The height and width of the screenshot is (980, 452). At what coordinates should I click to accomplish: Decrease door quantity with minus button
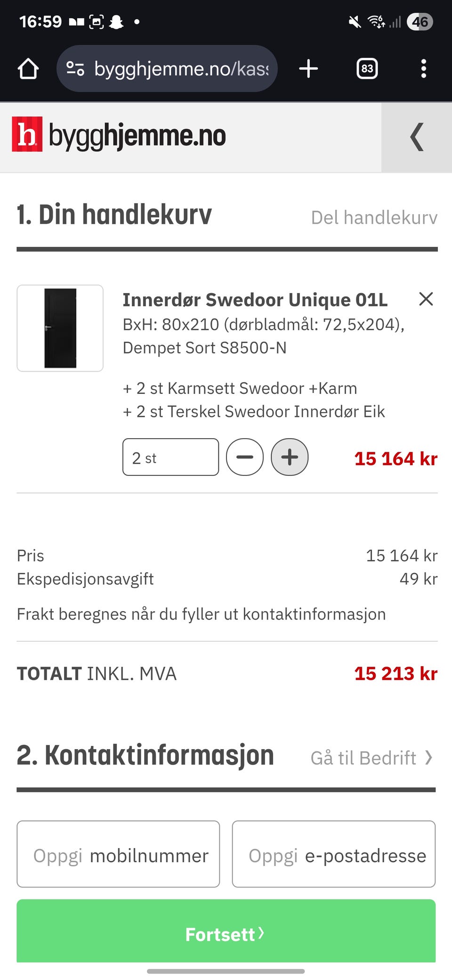tap(245, 457)
